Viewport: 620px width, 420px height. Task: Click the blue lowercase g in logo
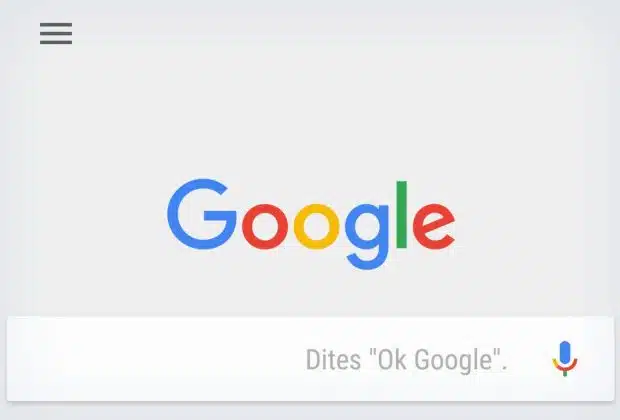[x=367, y=236]
